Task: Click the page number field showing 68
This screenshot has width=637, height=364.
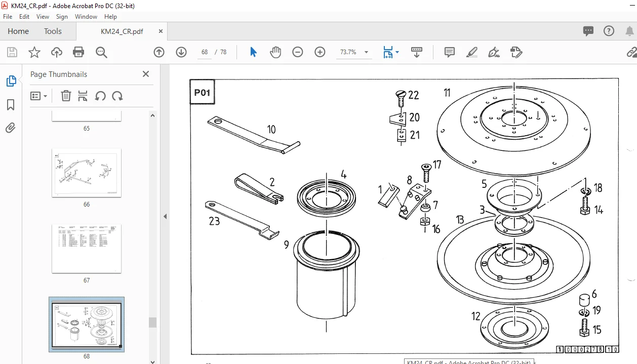Action: point(205,52)
